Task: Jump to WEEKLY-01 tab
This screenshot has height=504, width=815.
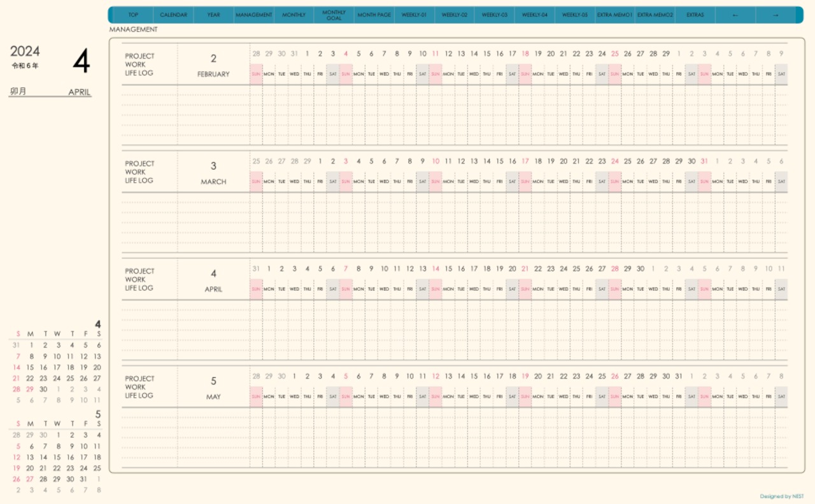Action: point(414,15)
